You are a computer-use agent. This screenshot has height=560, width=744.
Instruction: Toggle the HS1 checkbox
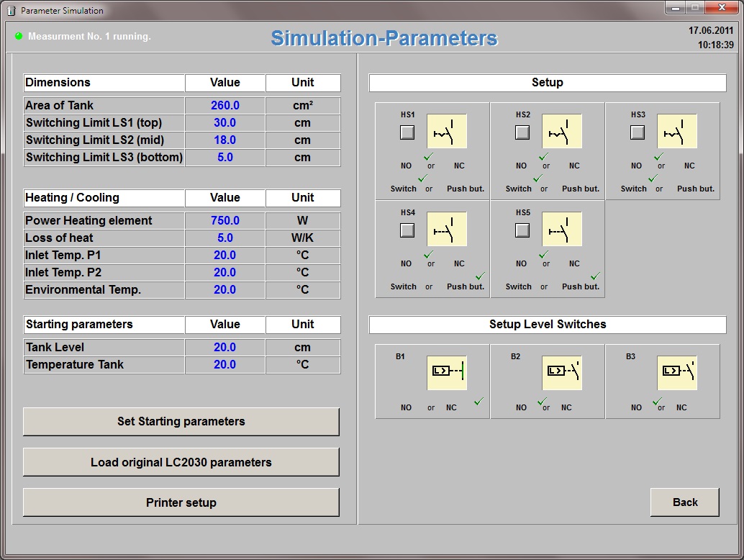(x=407, y=132)
